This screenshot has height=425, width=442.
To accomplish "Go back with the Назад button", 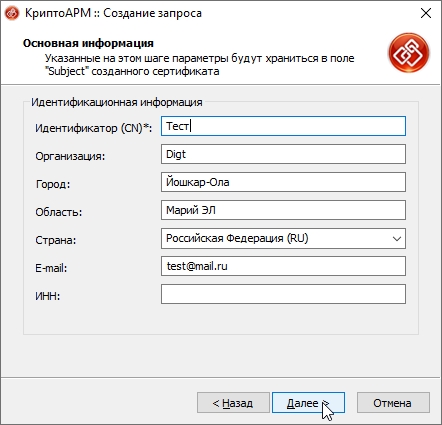I will (233, 403).
